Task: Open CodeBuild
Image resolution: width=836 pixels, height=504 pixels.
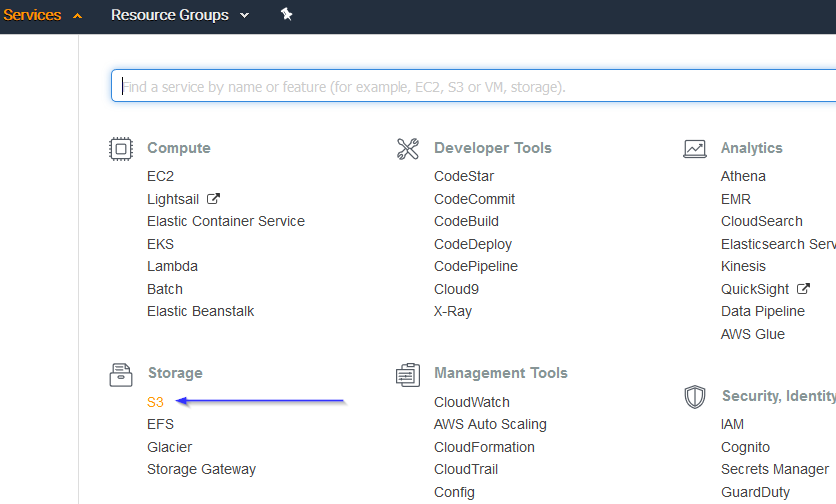Action: point(467,221)
